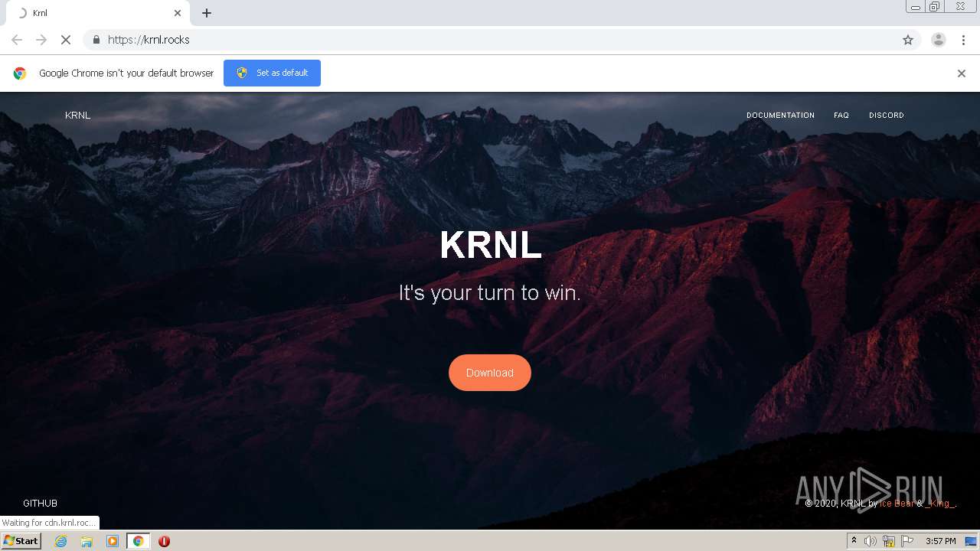Click the Chrome taskbar icon
The width and height of the screenshot is (980, 551).
click(138, 541)
